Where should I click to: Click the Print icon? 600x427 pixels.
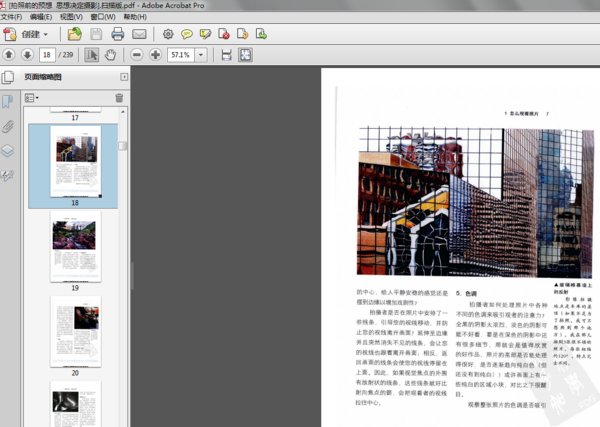tap(117, 34)
